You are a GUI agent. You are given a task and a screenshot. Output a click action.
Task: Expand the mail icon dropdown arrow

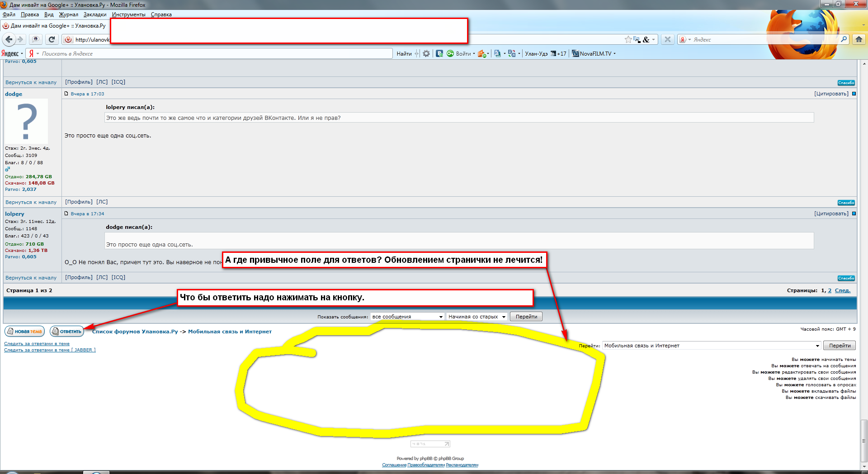(x=488, y=54)
